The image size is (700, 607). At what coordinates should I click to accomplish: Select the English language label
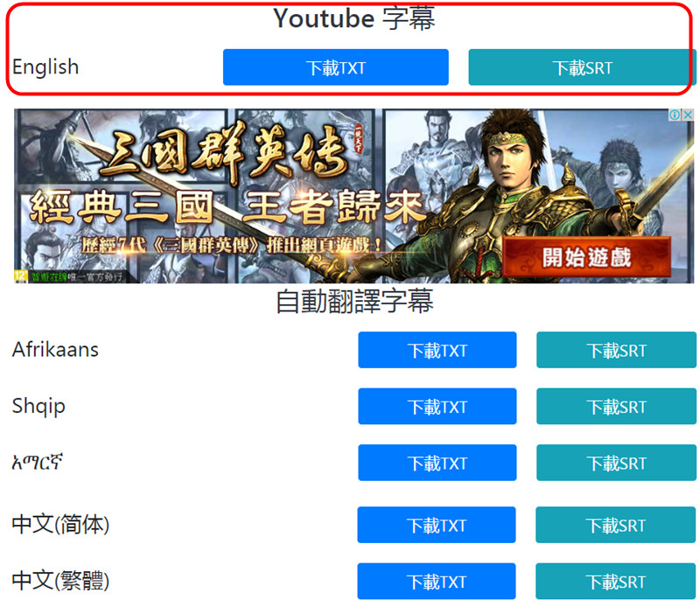45,67
